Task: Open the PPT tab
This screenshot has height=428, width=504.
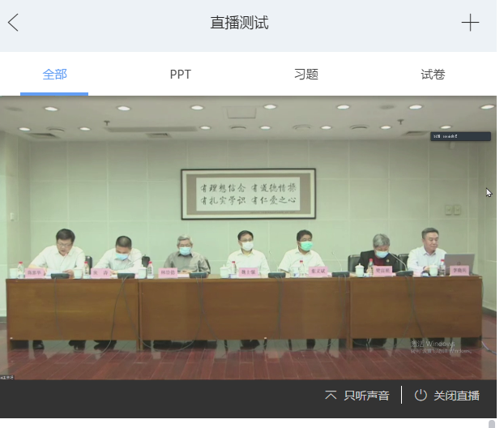Action: point(180,75)
